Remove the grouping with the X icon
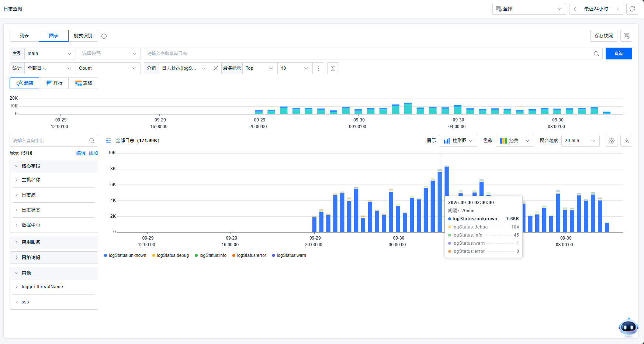This screenshot has width=644, height=344. point(216,68)
